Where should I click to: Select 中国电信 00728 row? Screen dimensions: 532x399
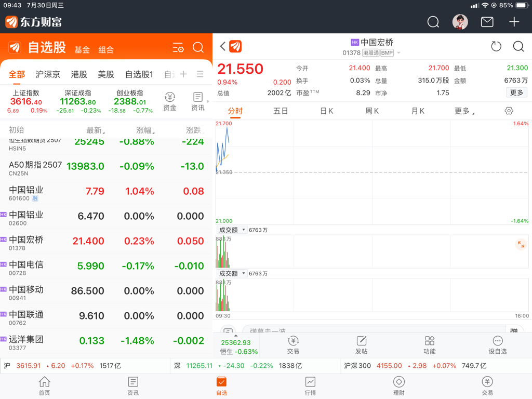point(106,267)
